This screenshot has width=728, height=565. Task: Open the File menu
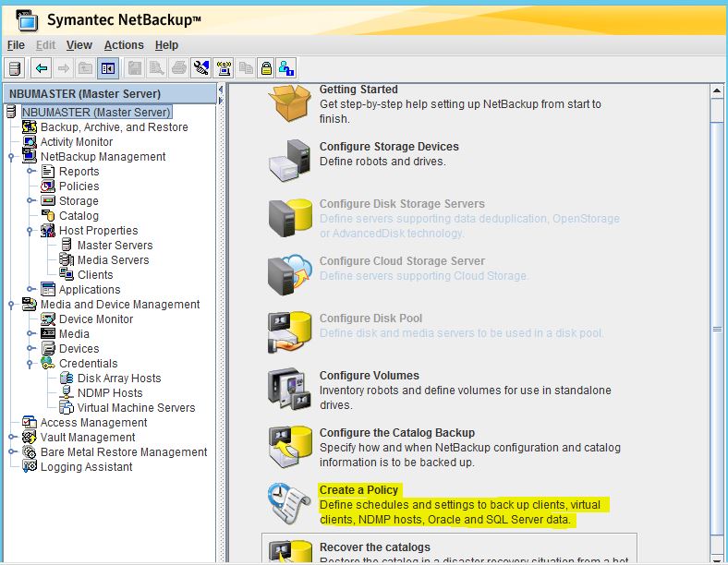tap(16, 45)
